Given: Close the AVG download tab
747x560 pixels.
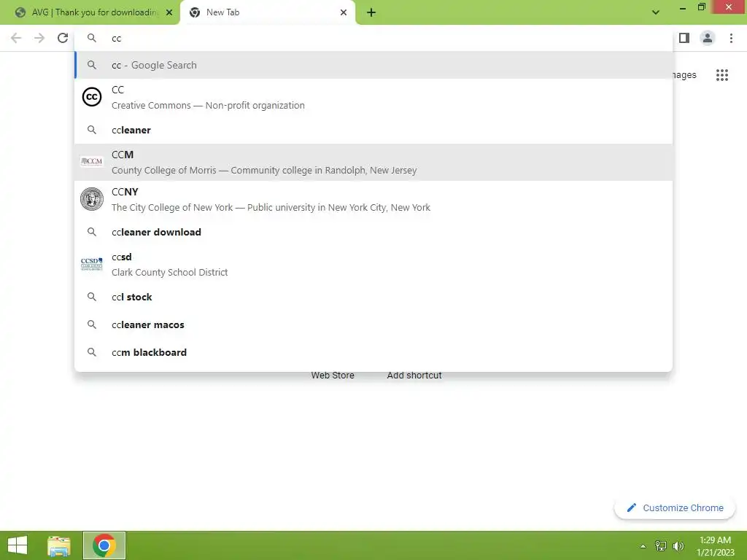Looking at the screenshot, I should click(169, 12).
